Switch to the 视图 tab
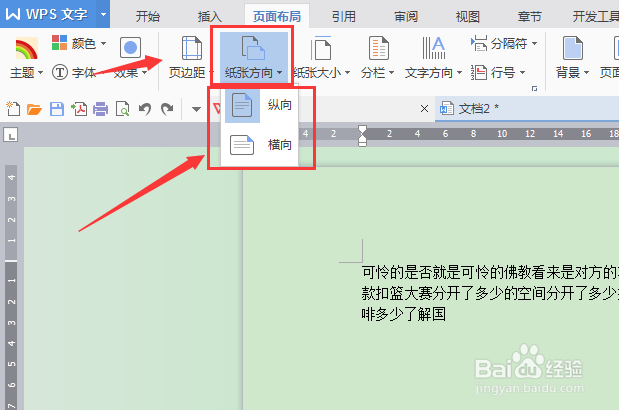Viewport: 619px width, 410px height. click(x=468, y=17)
